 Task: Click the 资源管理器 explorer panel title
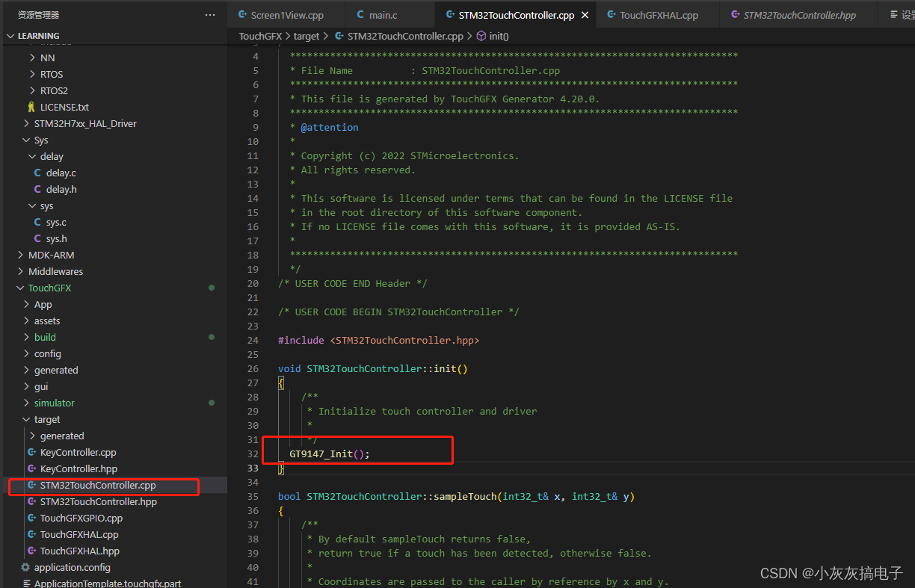38,15
